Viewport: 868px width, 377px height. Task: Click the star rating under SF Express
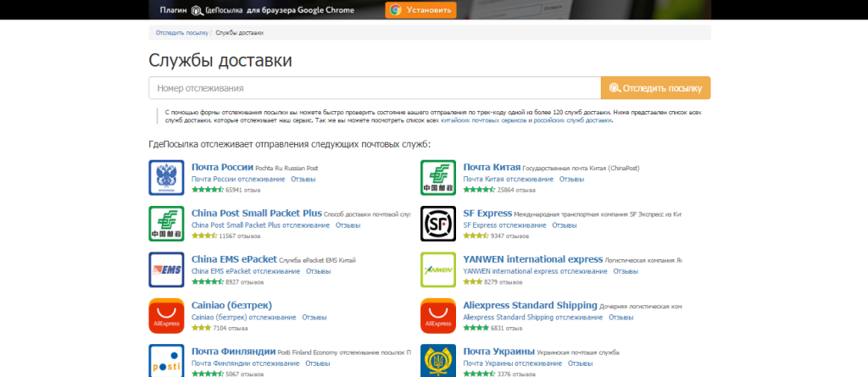point(476,236)
